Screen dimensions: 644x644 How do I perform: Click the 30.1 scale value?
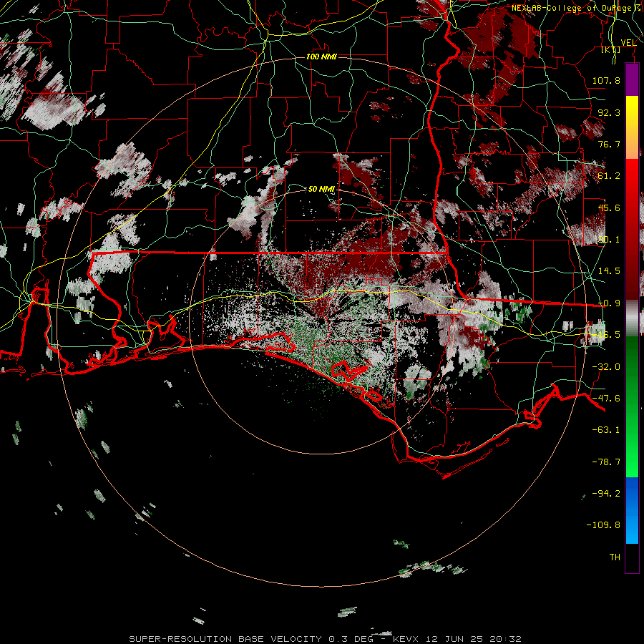(609, 240)
